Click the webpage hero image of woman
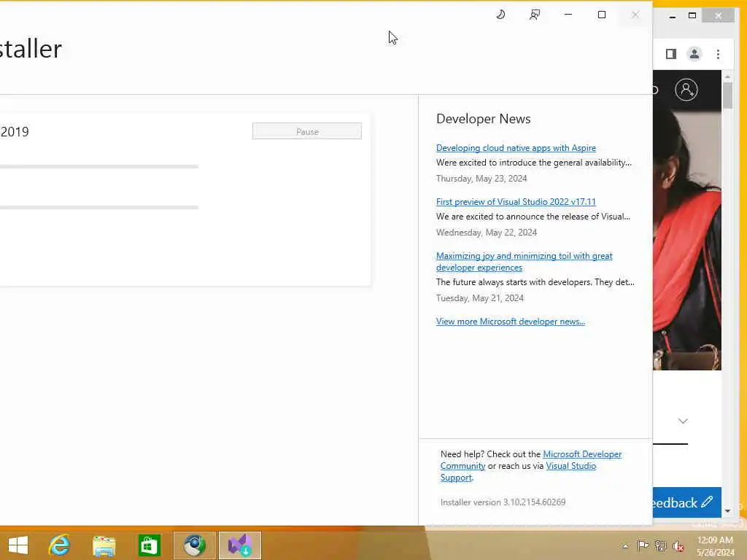 coord(686,239)
